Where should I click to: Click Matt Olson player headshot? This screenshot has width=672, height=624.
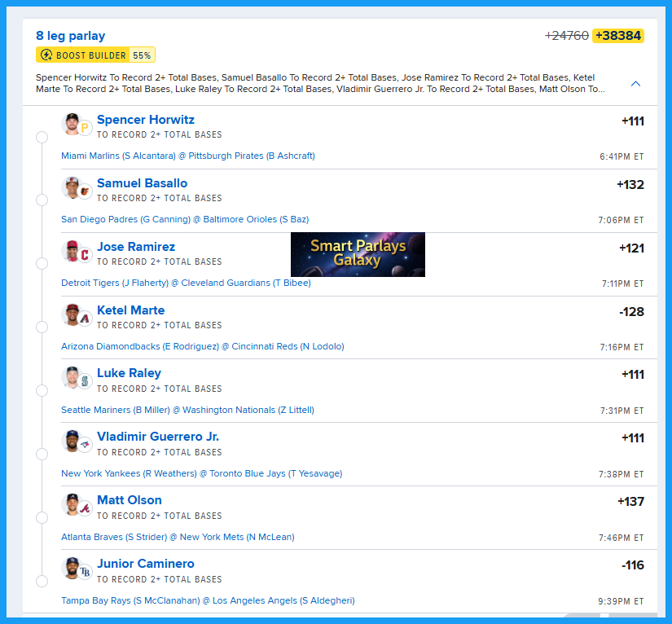pos(72,504)
